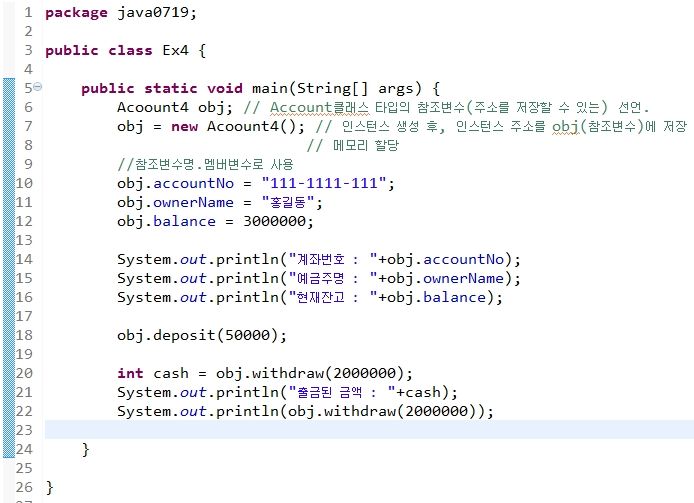Click 'obj.balance' on line 16
Screen dimensions: 694x503
pyautogui.click(x=437, y=298)
